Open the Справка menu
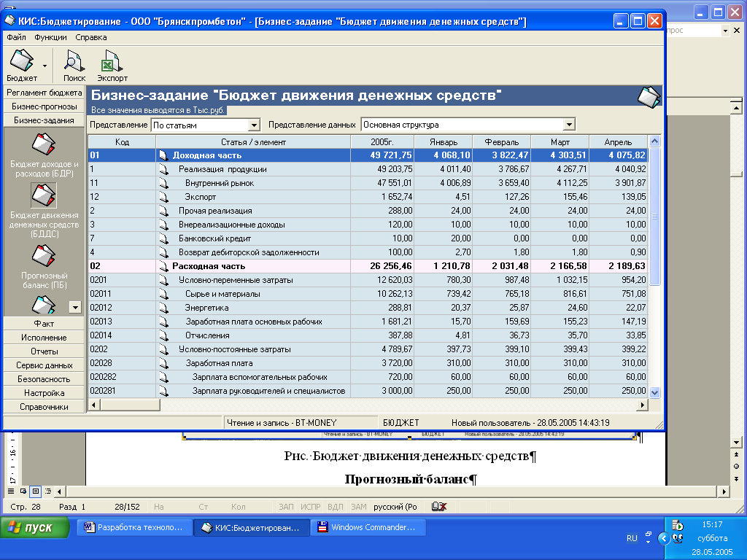 click(91, 37)
